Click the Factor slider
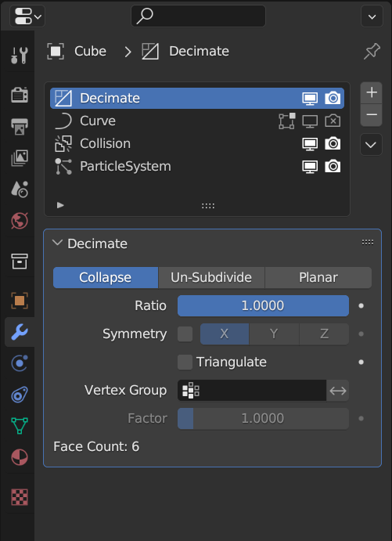Image resolution: width=392 pixels, height=541 pixels. pyautogui.click(x=263, y=419)
